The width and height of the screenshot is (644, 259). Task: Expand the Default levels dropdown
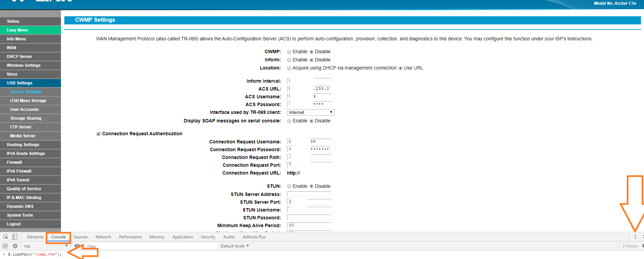click(235, 246)
